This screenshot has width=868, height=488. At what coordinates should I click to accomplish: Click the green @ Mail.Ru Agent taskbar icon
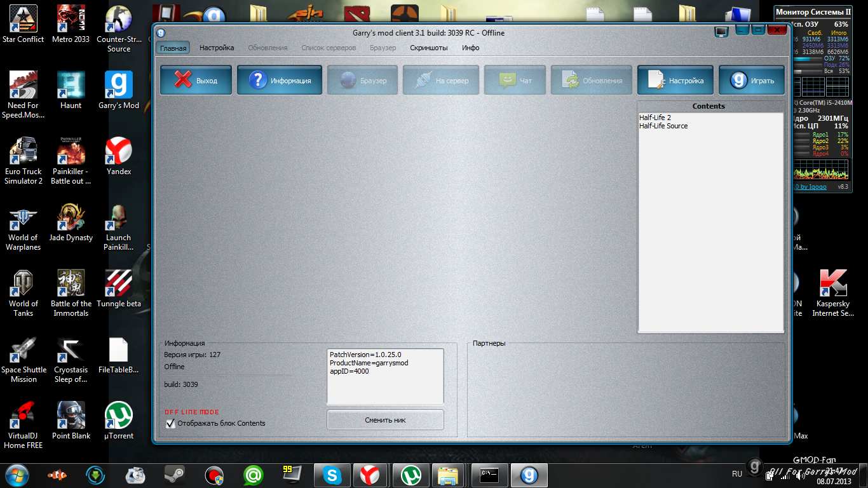253,475
